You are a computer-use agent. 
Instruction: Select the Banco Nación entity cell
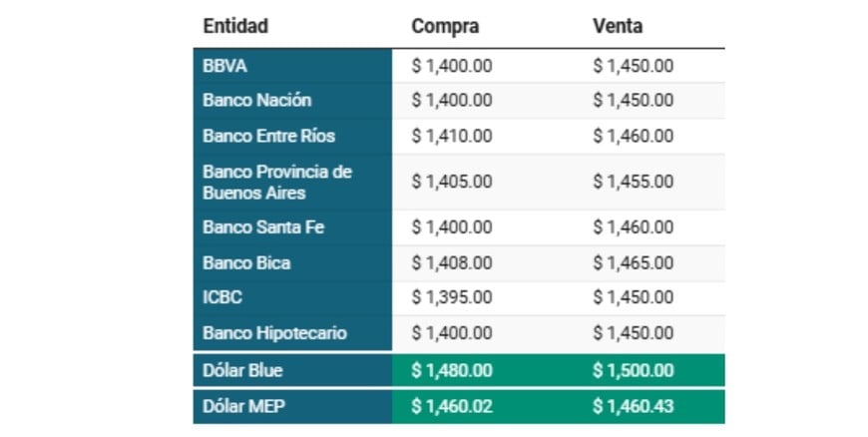256,100
